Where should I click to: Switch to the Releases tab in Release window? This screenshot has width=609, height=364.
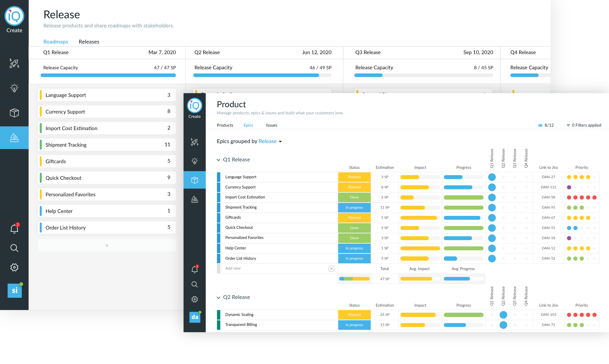(89, 42)
